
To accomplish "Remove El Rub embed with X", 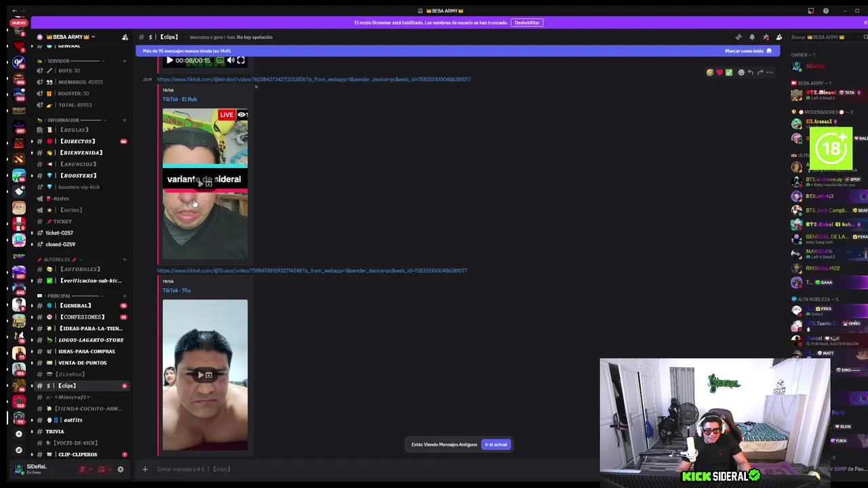I will (256, 87).
